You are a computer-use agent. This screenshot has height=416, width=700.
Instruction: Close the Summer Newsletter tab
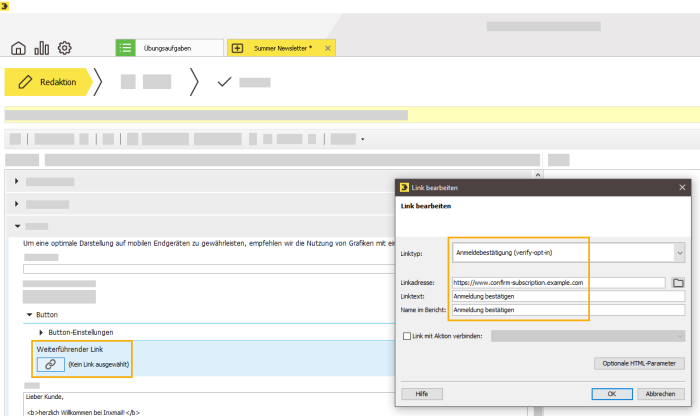coord(328,48)
